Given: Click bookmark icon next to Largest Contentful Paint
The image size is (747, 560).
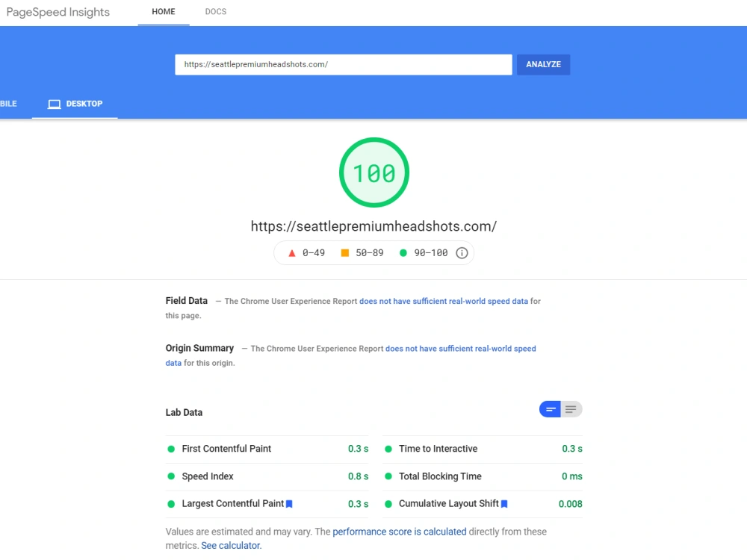Looking at the screenshot, I should click(x=289, y=504).
